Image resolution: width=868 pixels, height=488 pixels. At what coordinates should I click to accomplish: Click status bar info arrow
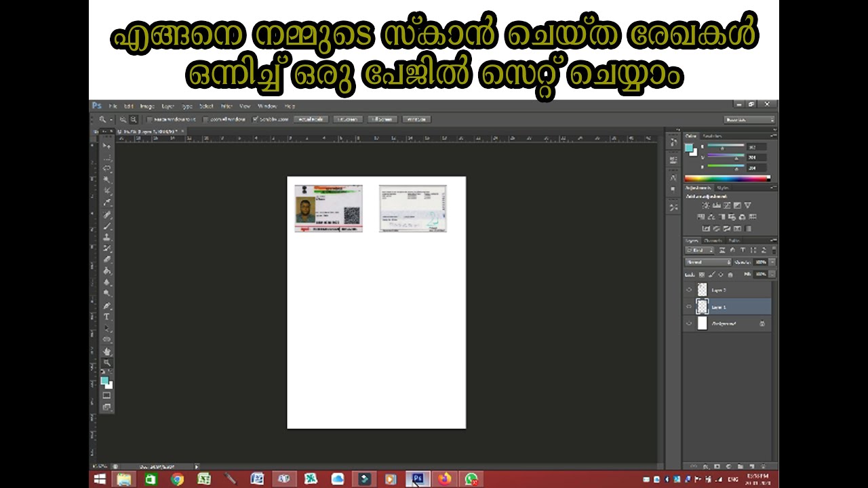(197, 466)
